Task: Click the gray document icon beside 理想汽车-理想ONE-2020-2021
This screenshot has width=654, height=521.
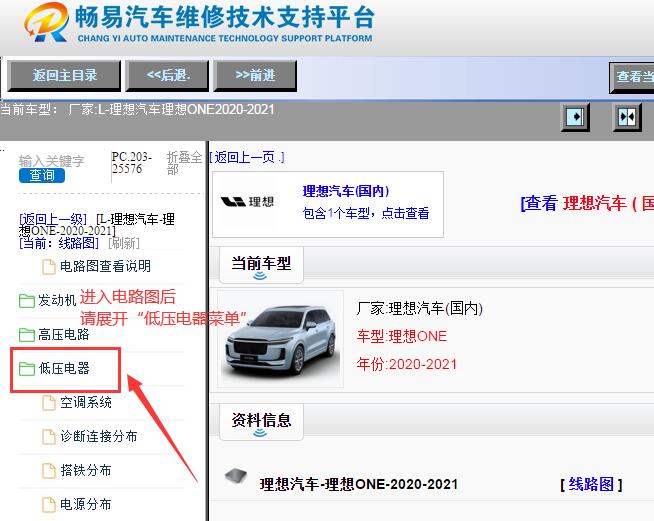Action: click(236, 476)
